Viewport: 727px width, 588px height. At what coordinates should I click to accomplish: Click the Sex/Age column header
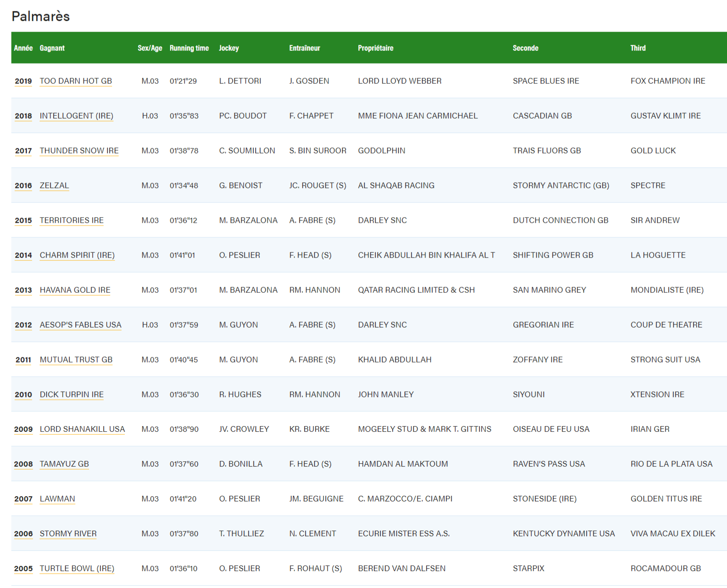click(x=150, y=48)
